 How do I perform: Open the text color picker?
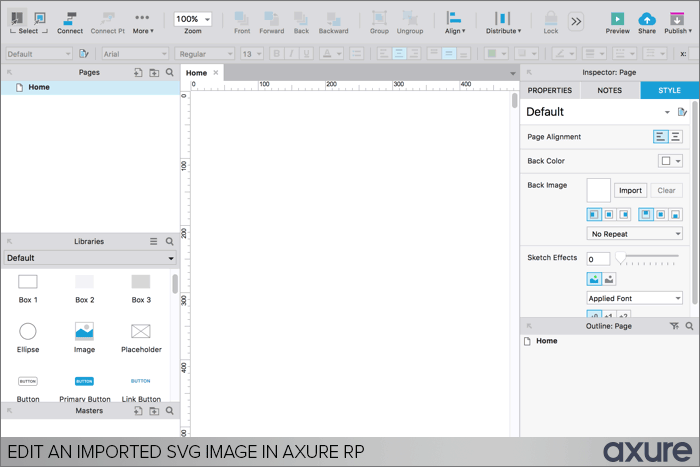[x=332, y=54]
